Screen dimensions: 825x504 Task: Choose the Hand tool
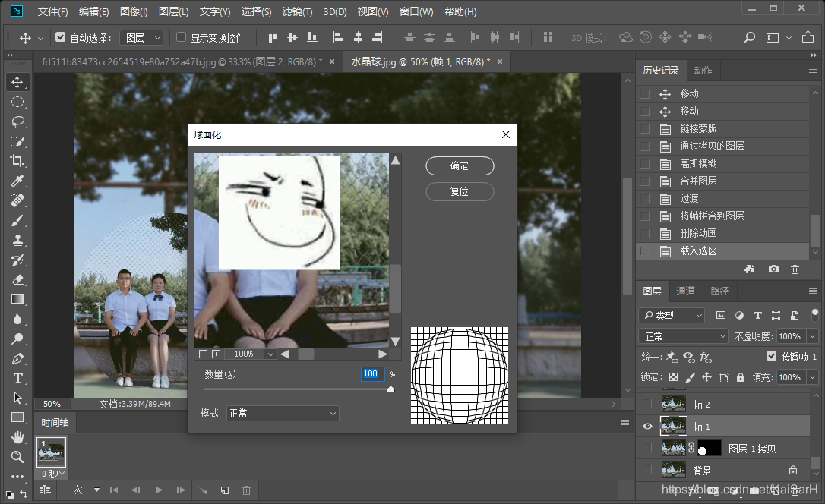[17, 437]
